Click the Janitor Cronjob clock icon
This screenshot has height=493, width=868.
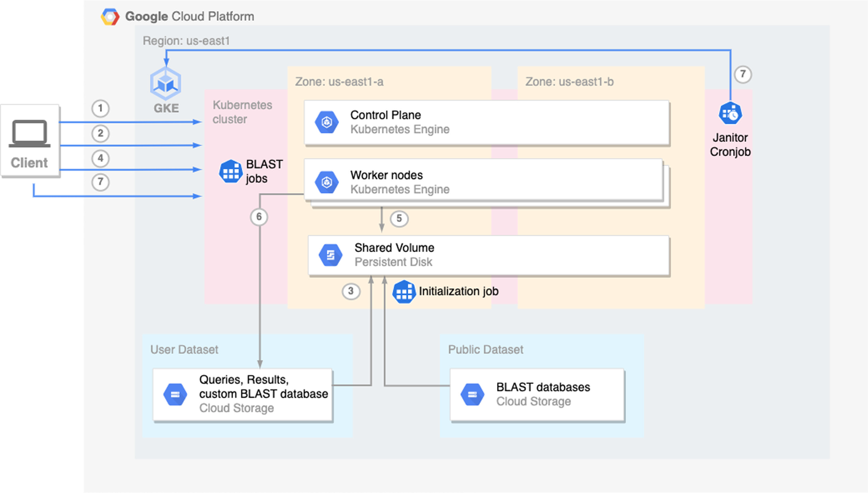click(730, 113)
